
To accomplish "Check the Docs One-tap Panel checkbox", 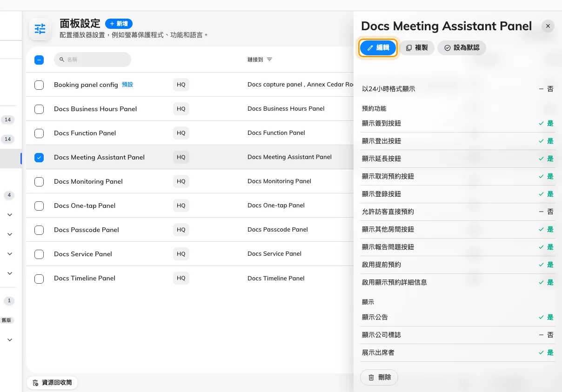I will (x=39, y=206).
